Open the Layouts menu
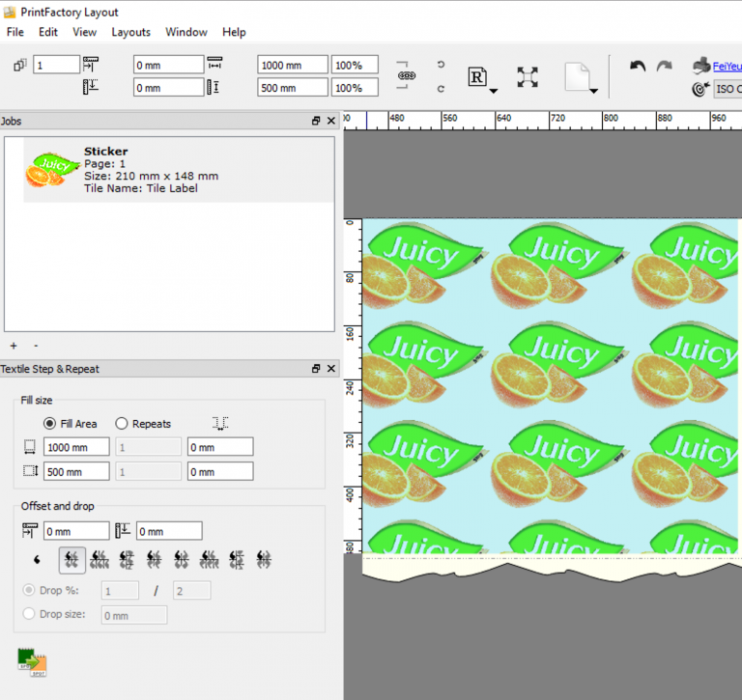The height and width of the screenshot is (700, 742). click(131, 32)
